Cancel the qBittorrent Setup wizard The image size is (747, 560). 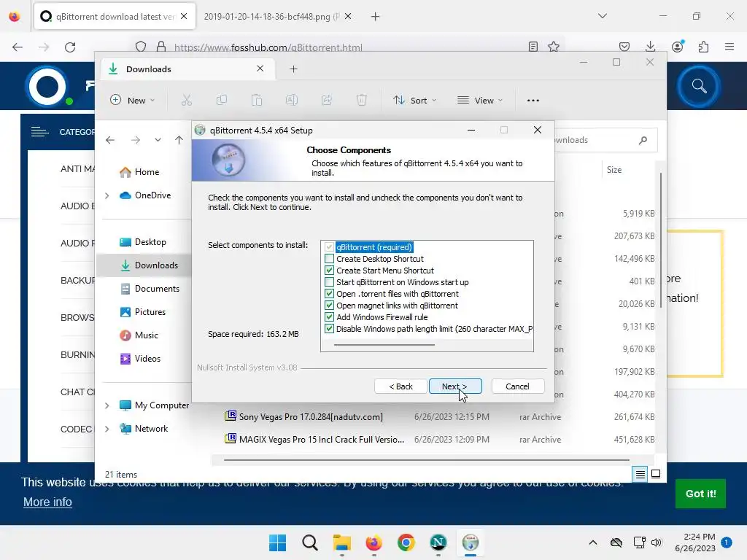point(517,386)
